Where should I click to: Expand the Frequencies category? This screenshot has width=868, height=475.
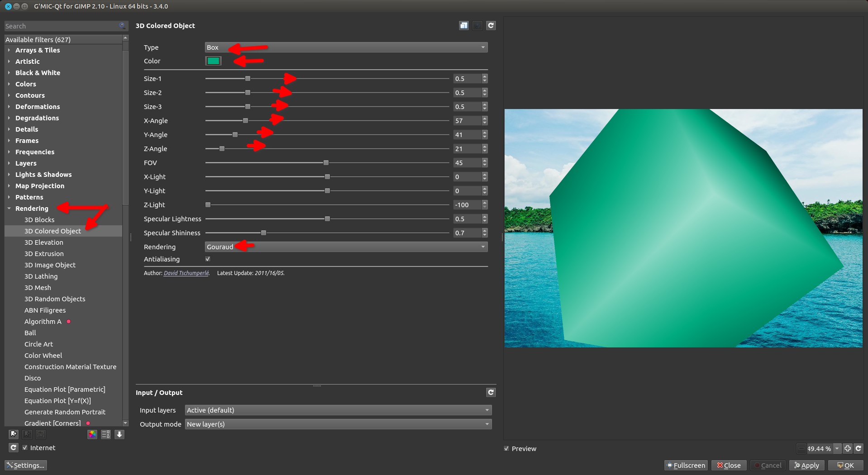9,152
